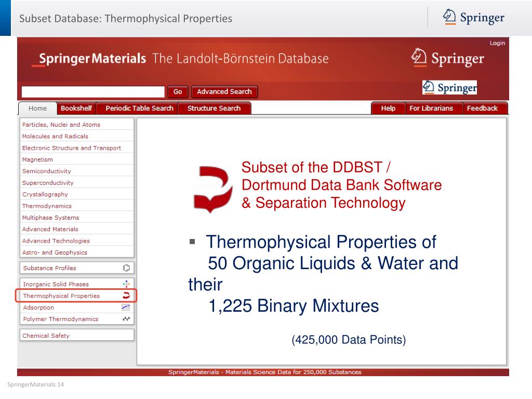Click the '(425,000 Data Points)' text
This screenshot has height=399, width=532.
[x=349, y=340]
